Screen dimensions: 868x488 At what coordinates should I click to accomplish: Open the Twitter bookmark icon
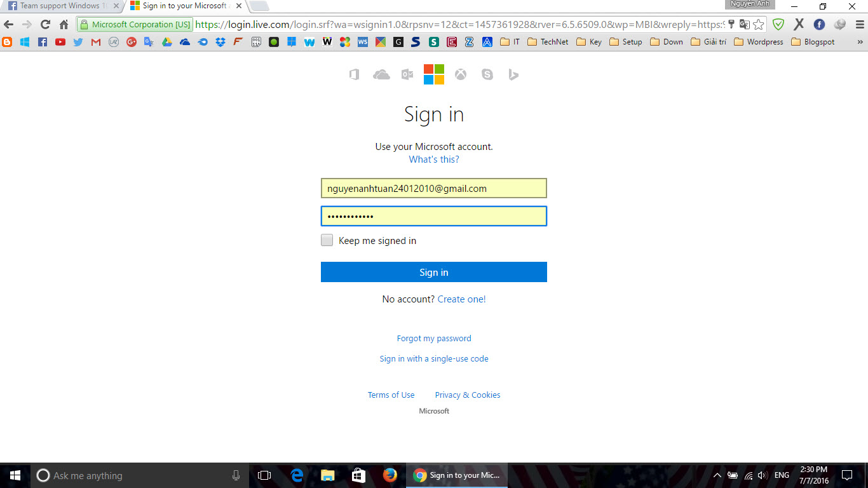point(78,42)
